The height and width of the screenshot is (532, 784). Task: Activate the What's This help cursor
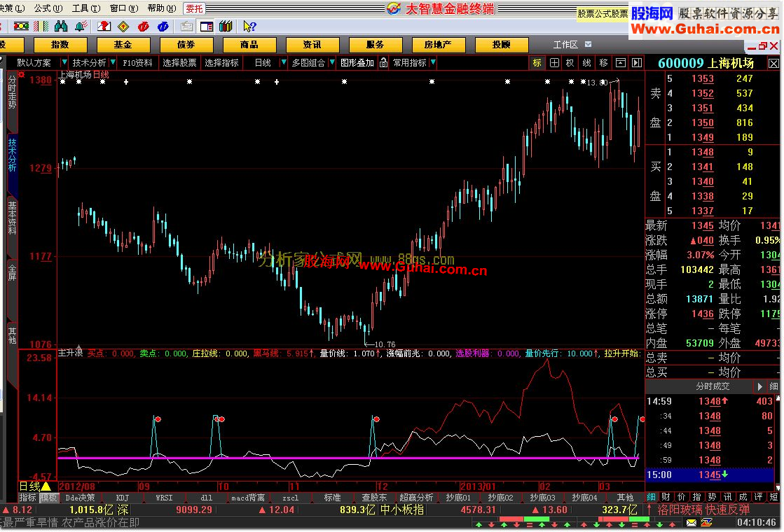click(249, 27)
